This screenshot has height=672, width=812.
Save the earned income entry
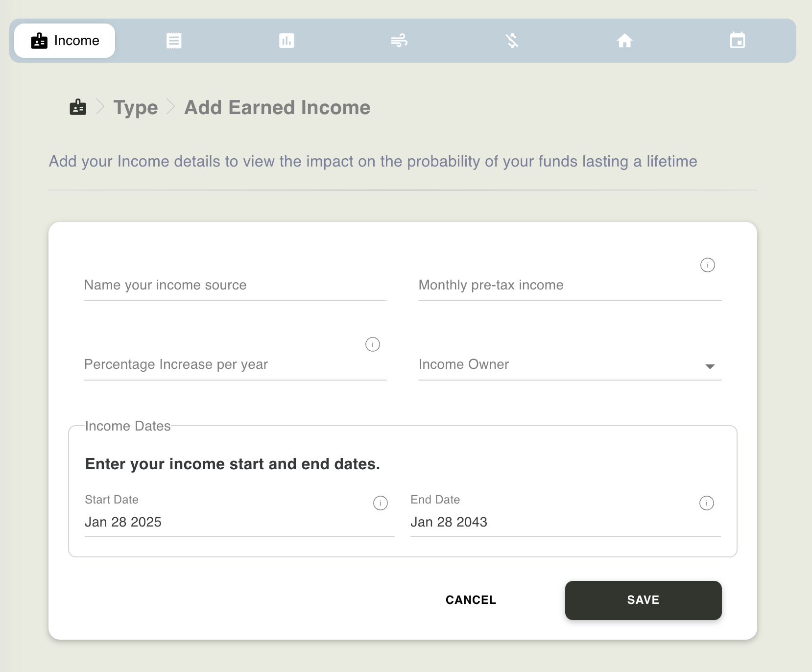643,600
